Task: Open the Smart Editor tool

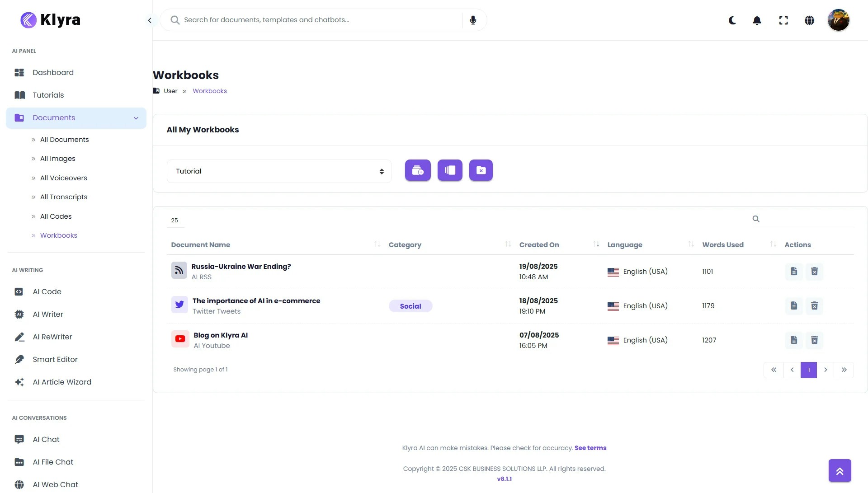Action: coord(55,359)
